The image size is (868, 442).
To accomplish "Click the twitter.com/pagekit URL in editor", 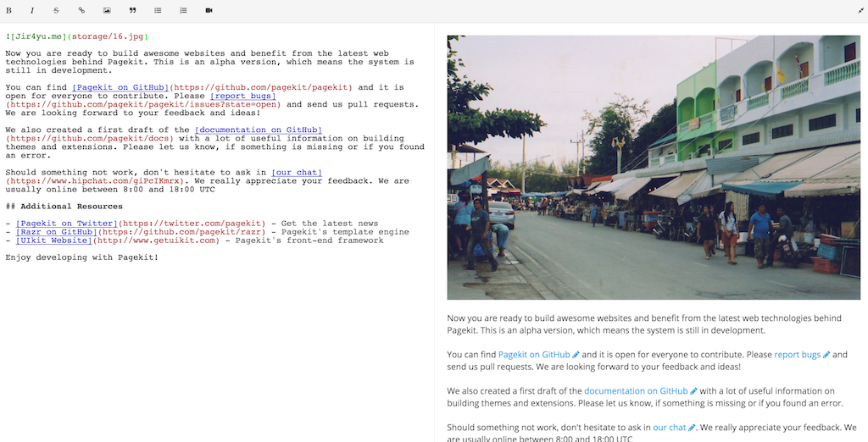I will [192, 224].
